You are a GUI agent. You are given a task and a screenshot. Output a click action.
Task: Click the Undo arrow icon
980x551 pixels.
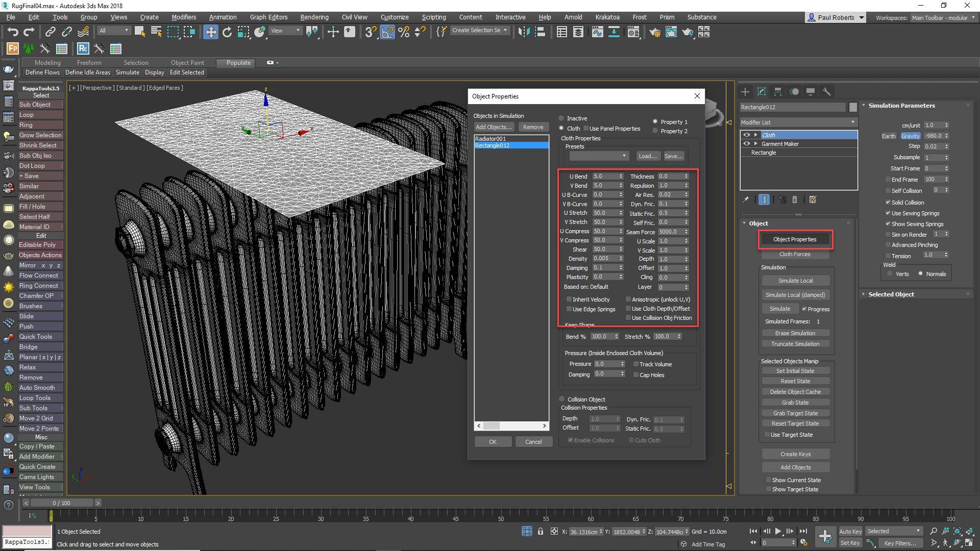click(x=13, y=32)
